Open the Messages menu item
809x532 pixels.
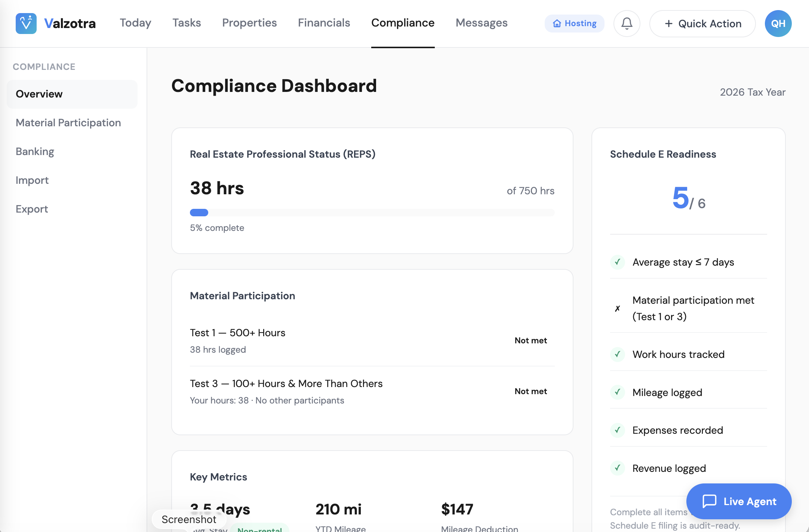(x=481, y=23)
